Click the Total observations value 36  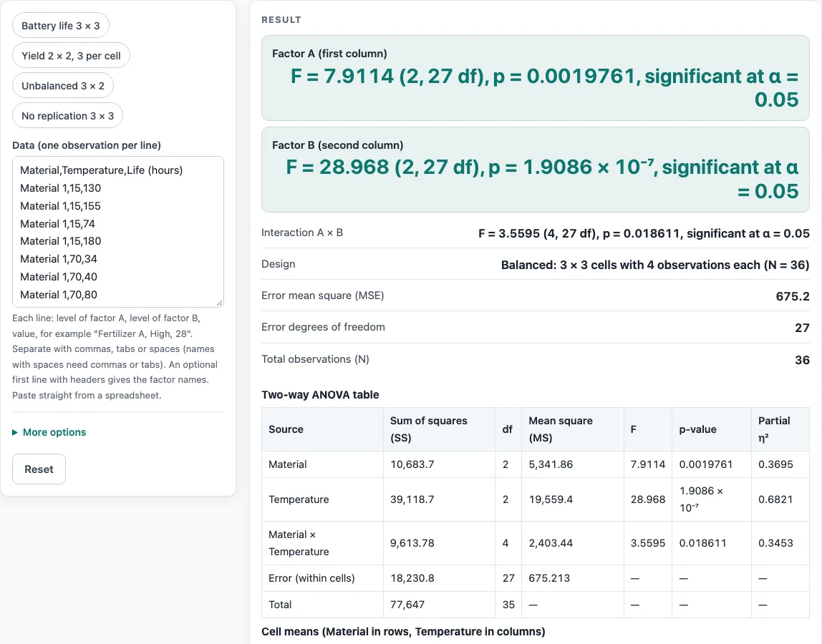pos(802,360)
